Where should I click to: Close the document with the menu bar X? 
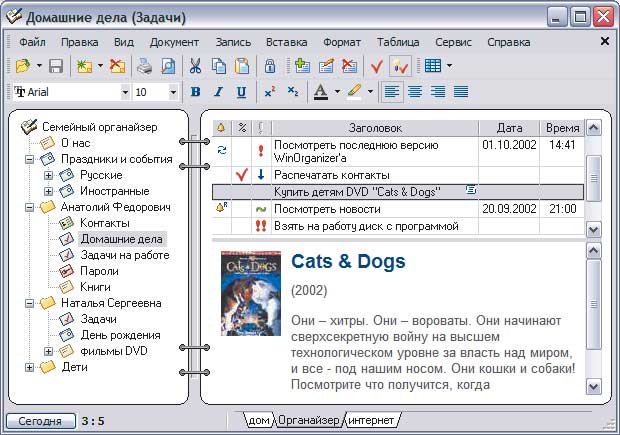point(605,41)
